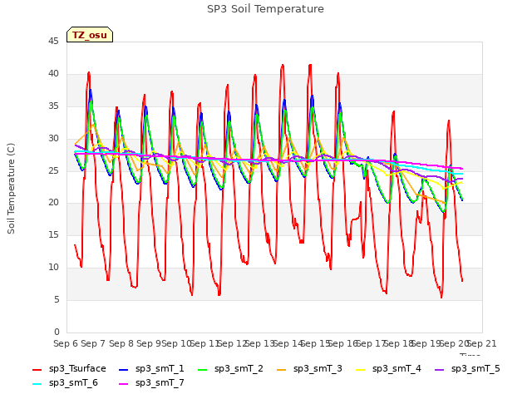Toggle the sp3_smT_6 legend entry
532x399 pixels.
coord(65,382)
